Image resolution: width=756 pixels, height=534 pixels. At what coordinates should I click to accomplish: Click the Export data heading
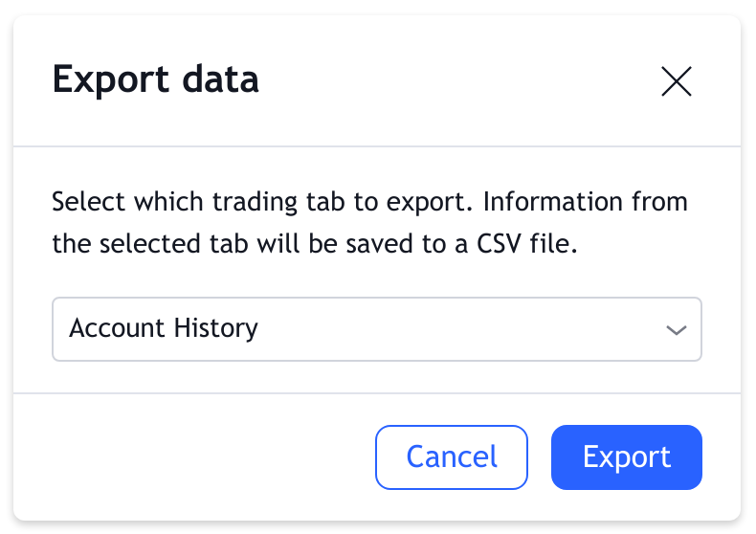tap(155, 79)
